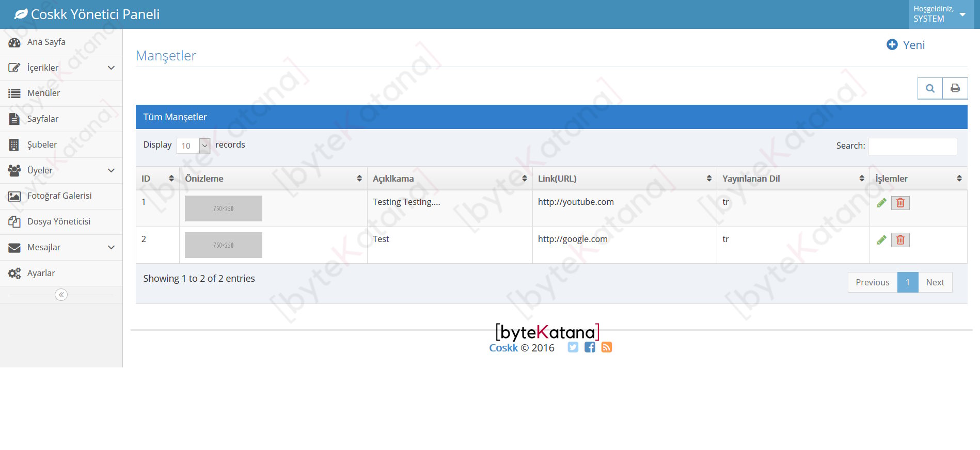
Task: Click the printer icon button
Action: (x=955, y=88)
